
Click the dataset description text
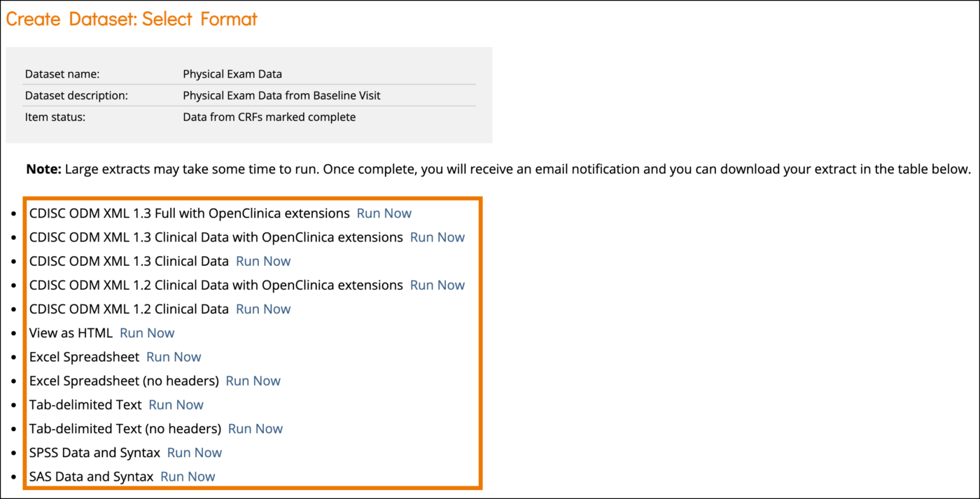point(281,95)
